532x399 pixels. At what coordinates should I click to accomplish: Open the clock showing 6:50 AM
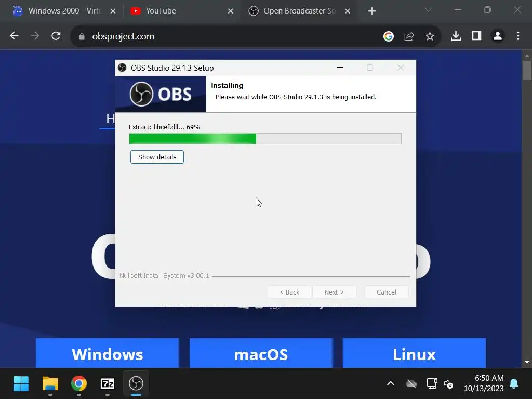click(x=484, y=383)
